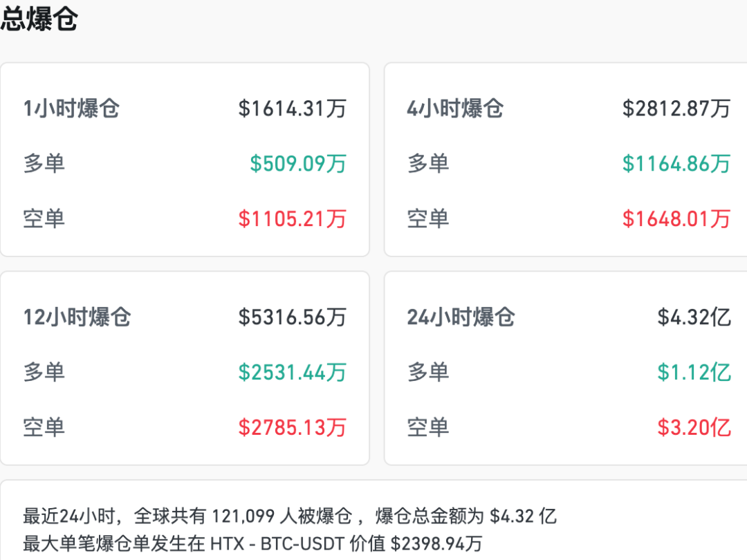Click the 总爆仓 page heading
Viewport: 747px width, 560px height.
(x=39, y=19)
